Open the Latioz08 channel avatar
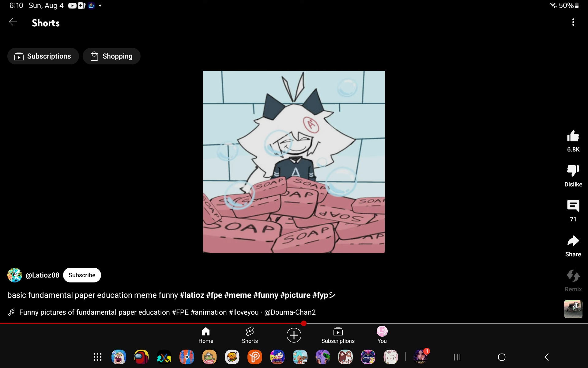 pos(15,275)
